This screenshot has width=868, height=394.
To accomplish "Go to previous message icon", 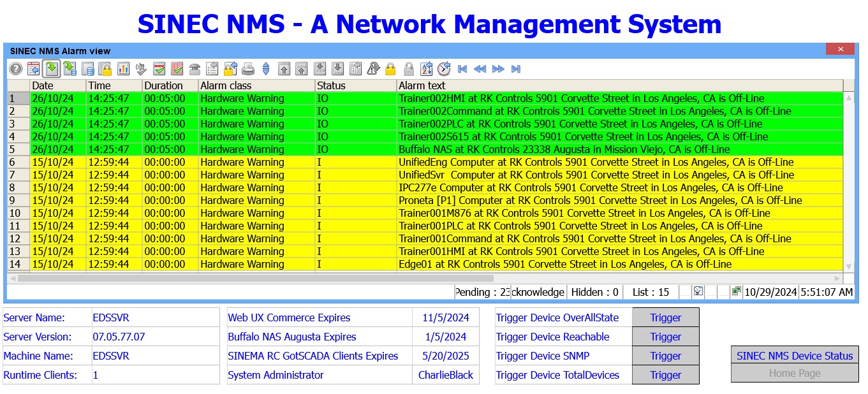I will coord(301,69).
